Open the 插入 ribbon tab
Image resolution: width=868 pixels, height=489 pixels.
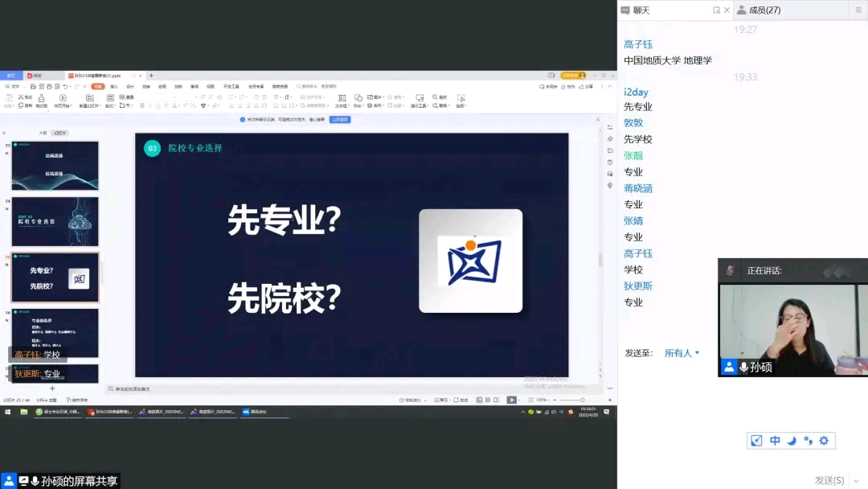[x=113, y=86]
